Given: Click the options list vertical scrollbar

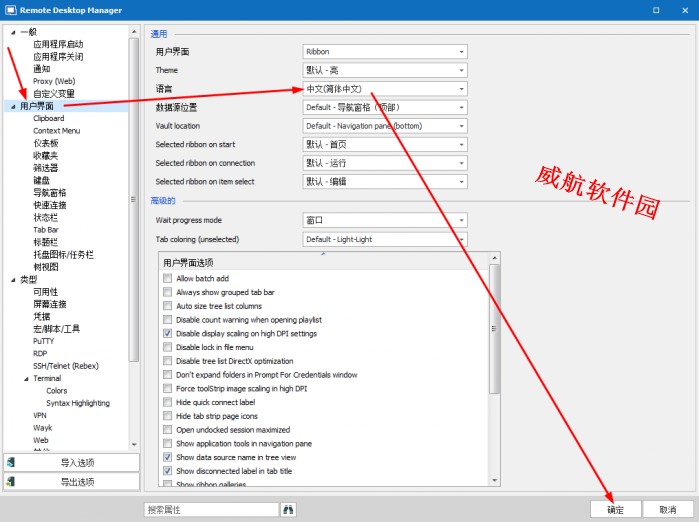Looking at the screenshot, I should click(x=494, y=329).
